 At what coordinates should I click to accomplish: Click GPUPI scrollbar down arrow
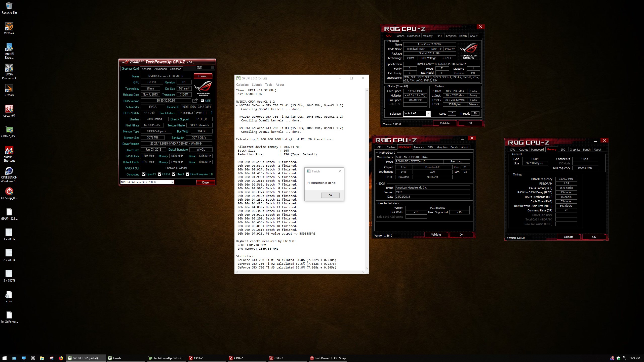pyautogui.click(x=367, y=268)
